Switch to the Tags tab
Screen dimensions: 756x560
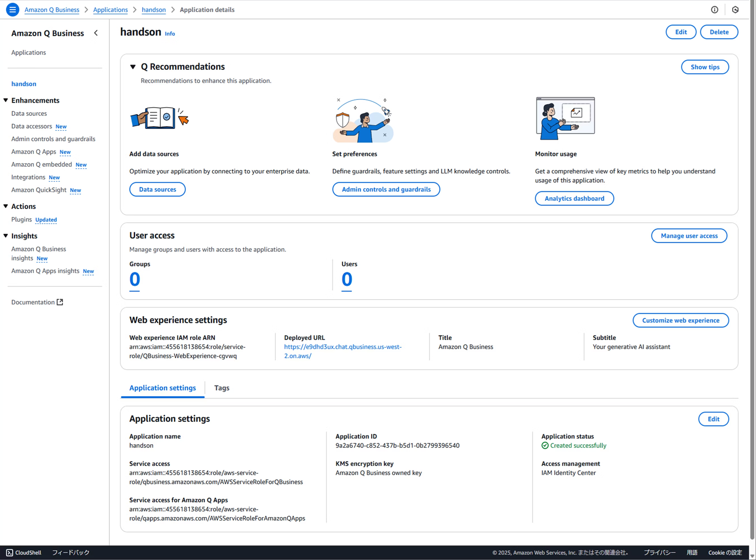coord(222,388)
